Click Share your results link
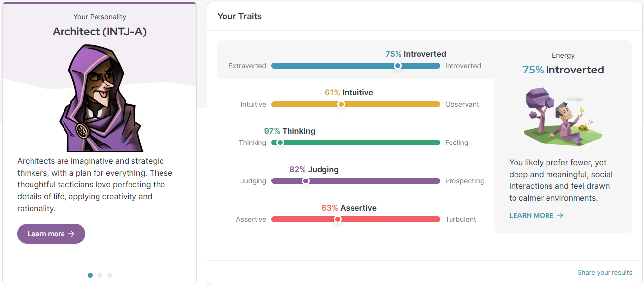644x286 pixels. pos(605,273)
